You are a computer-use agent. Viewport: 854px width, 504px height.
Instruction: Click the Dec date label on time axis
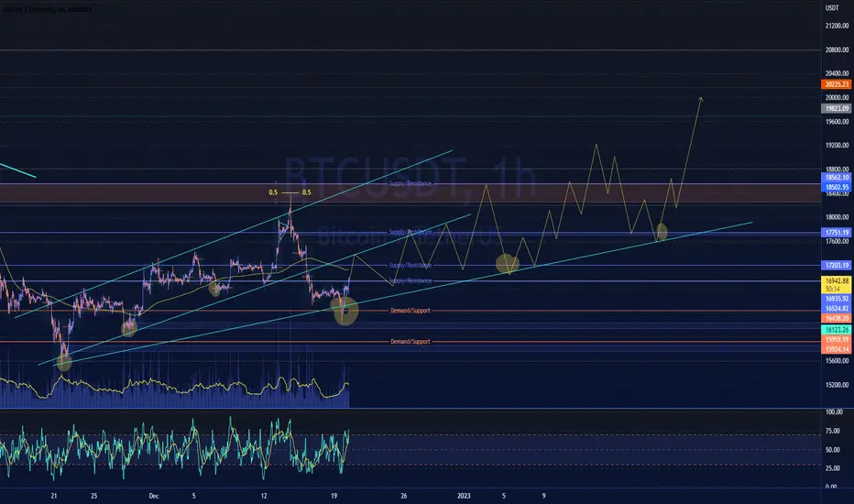pyautogui.click(x=154, y=496)
